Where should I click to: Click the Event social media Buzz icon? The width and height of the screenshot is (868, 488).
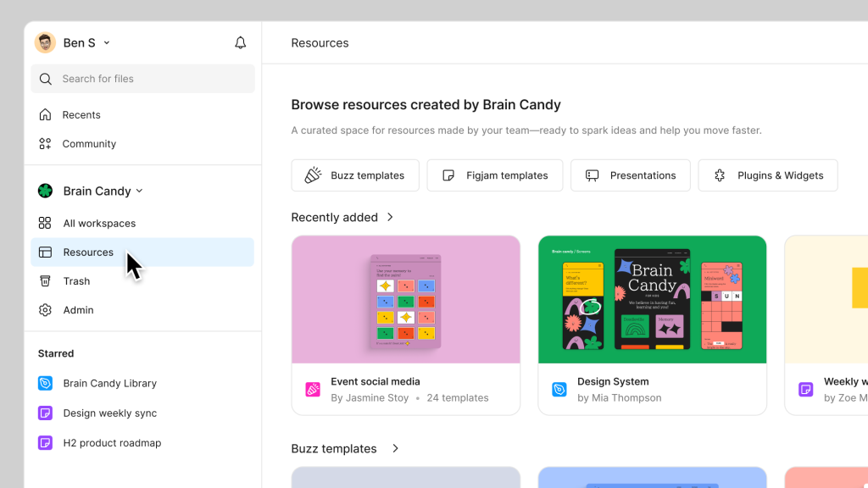tap(313, 390)
